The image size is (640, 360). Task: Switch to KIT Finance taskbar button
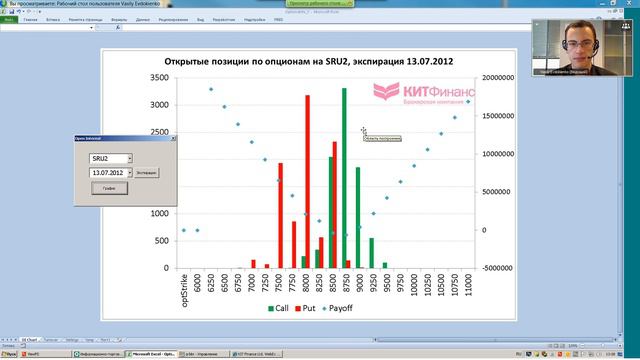coord(256,354)
